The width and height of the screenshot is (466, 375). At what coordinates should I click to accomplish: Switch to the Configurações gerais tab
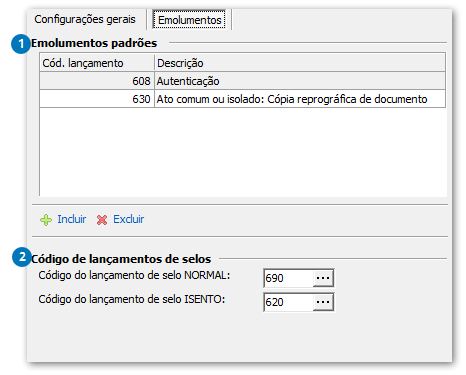85,19
